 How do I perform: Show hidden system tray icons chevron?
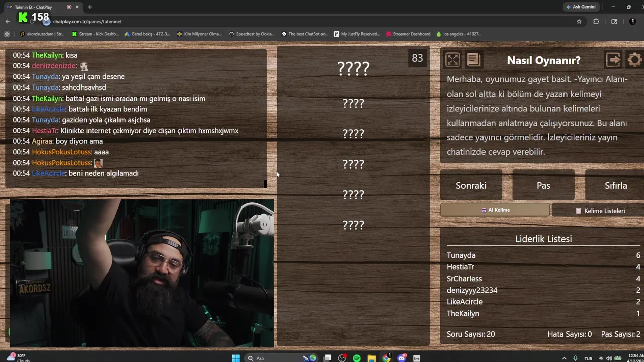(x=564, y=358)
